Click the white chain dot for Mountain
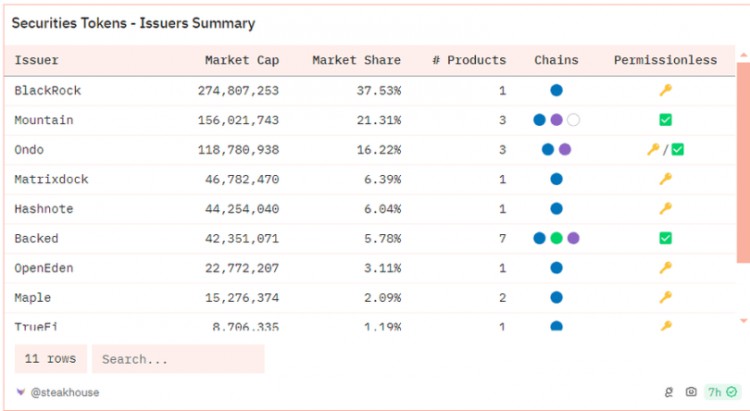 tap(574, 120)
